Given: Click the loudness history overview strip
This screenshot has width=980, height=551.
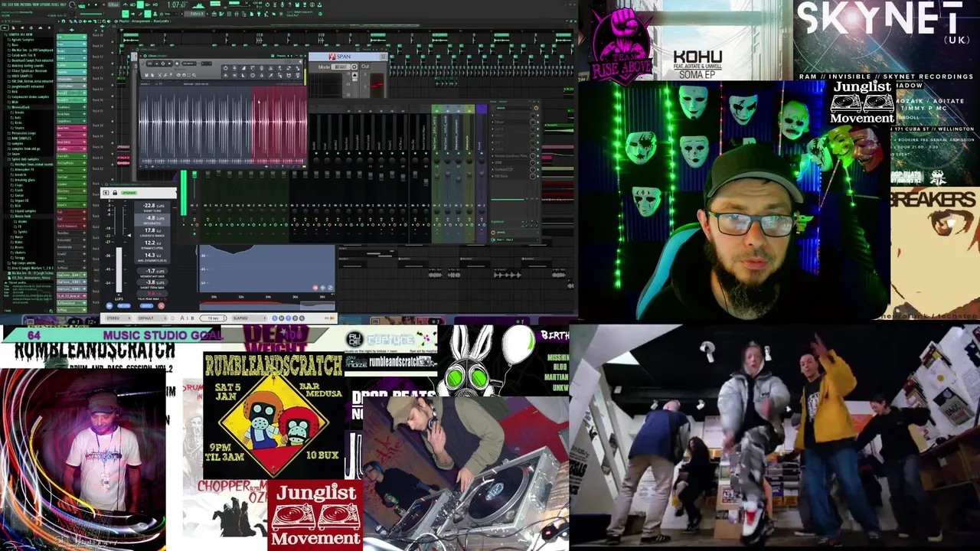Looking at the screenshot, I should point(267,305).
